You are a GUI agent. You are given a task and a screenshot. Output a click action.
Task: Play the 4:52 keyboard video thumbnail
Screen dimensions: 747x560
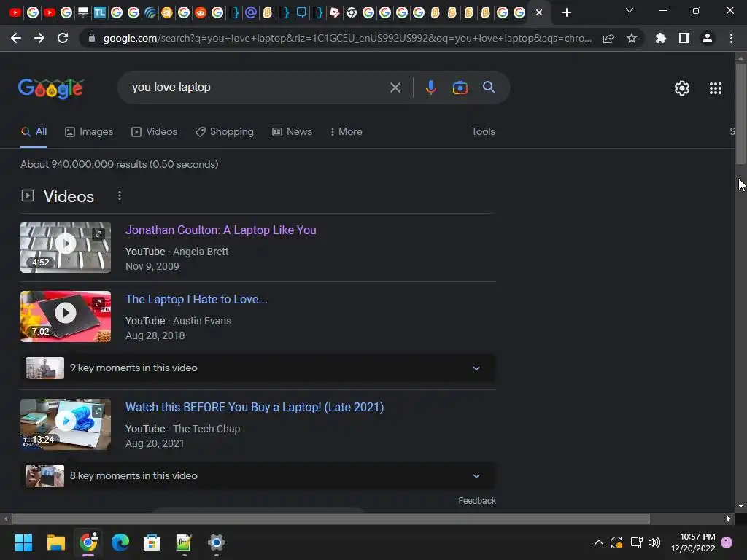pos(66,247)
